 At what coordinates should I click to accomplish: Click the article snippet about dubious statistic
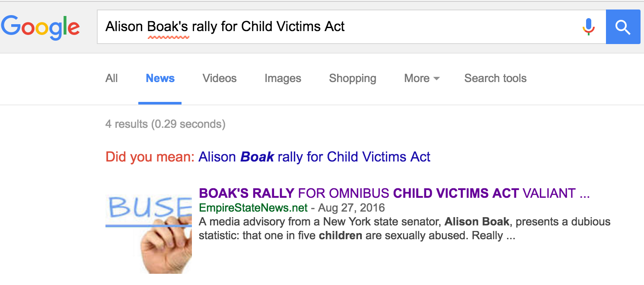pyautogui.click(x=404, y=229)
